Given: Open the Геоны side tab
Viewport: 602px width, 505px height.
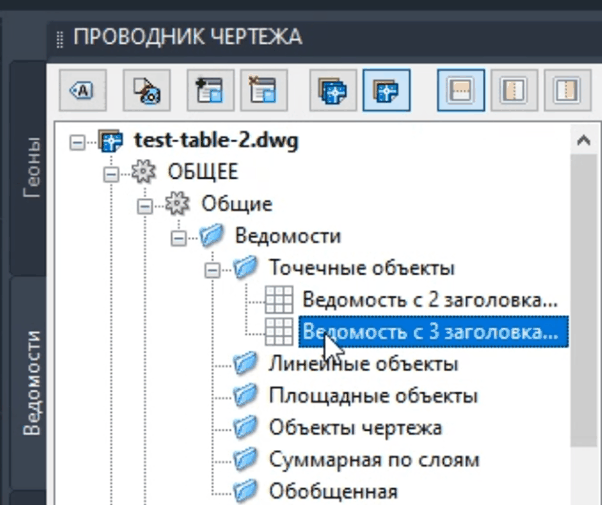Looking at the screenshot, I should [32, 170].
